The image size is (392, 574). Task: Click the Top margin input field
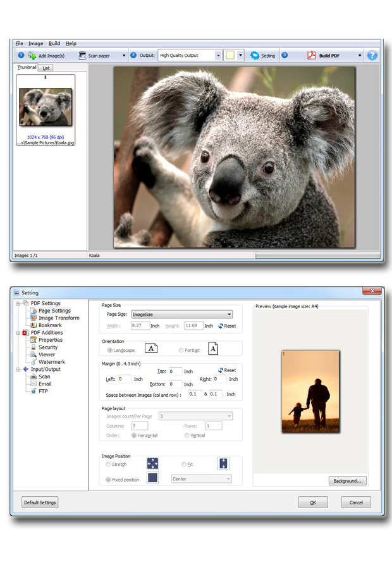tap(176, 371)
